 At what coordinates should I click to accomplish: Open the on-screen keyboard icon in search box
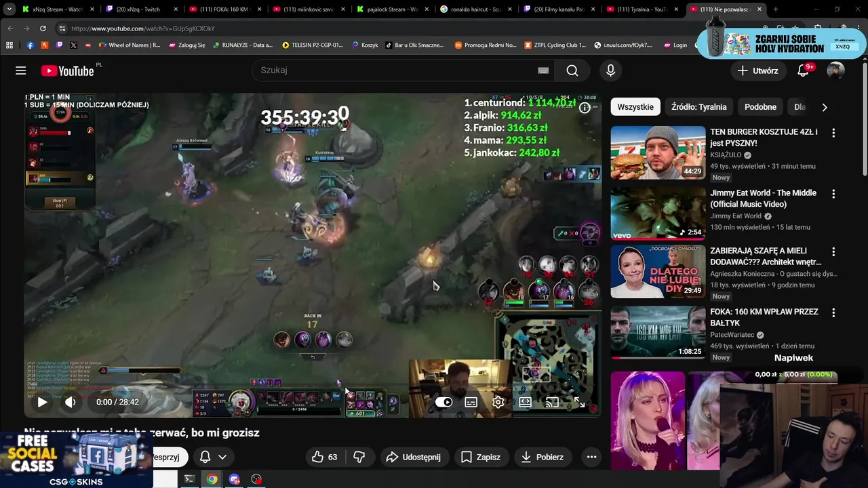tap(543, 70)
